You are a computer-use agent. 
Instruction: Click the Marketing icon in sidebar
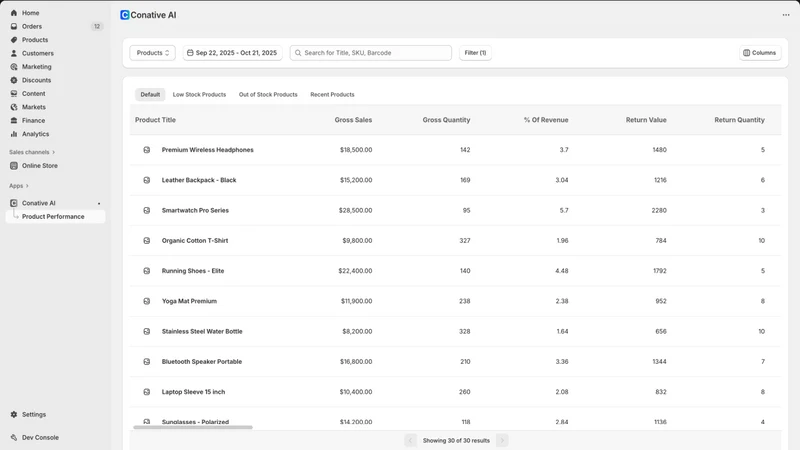point(14,67)
